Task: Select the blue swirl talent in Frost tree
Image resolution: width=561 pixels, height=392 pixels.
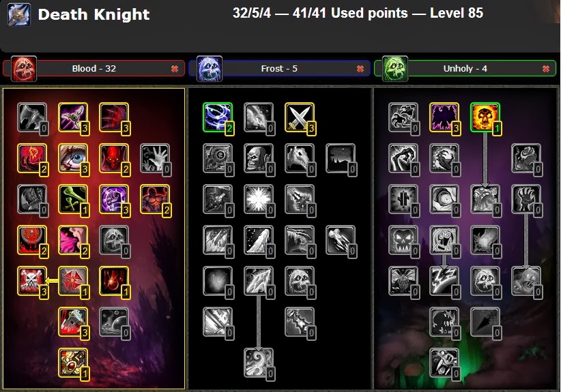Action: [218, 117]
